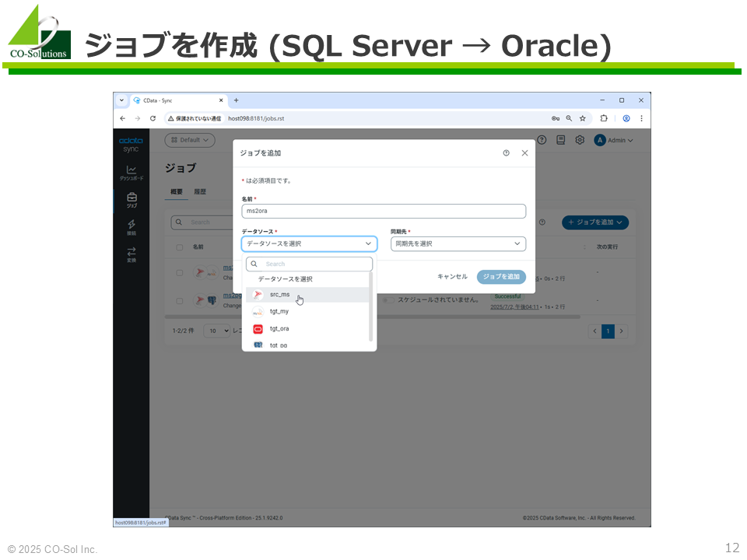The height and width of the screenshot is (560, 747).
Task: Choose the データソースを選択 placeholder option in list
Action: click(308, 279)
